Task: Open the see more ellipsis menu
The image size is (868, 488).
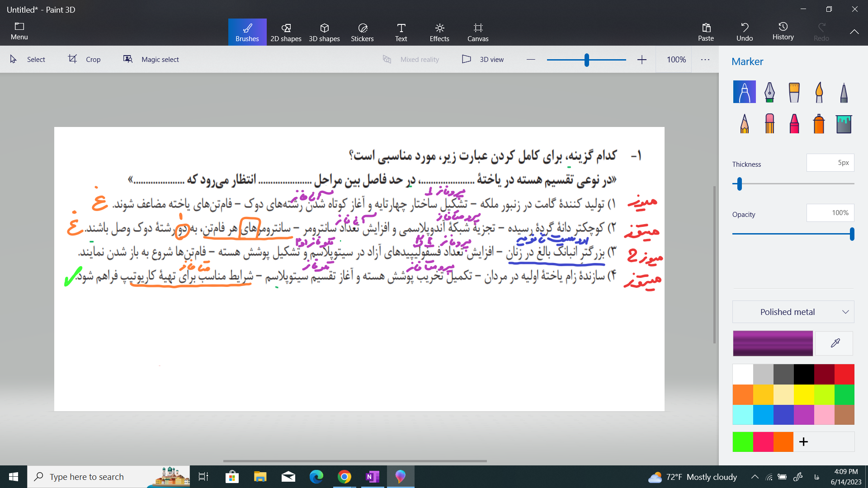Action: coord(705,60)
